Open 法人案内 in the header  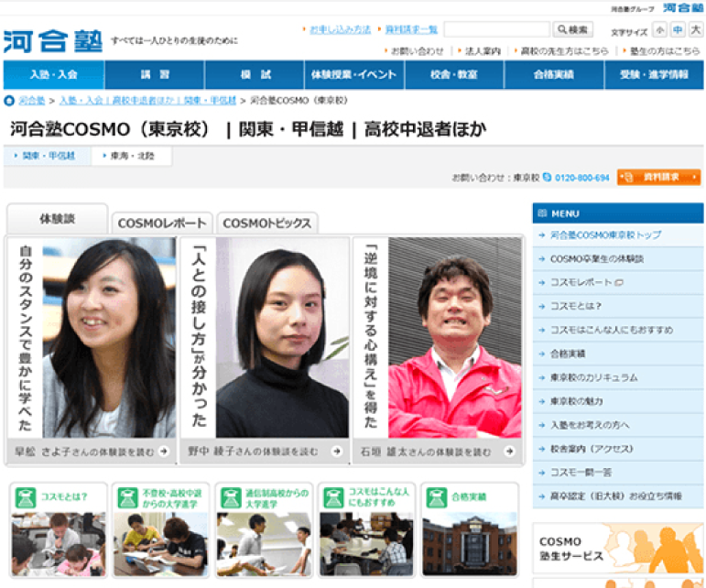[483, 51]
